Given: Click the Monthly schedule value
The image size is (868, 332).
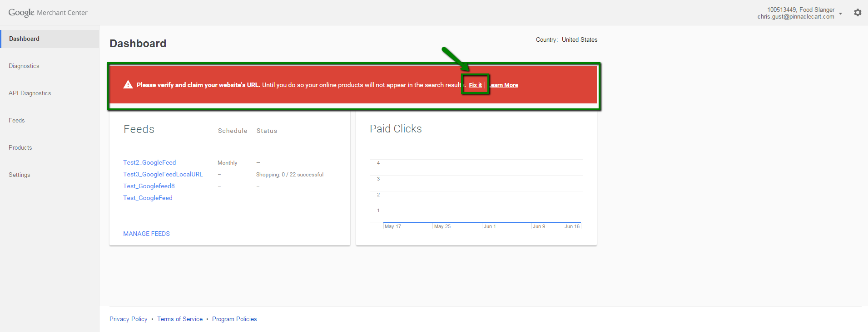Looking at the screenshot, I should [227, 163].
